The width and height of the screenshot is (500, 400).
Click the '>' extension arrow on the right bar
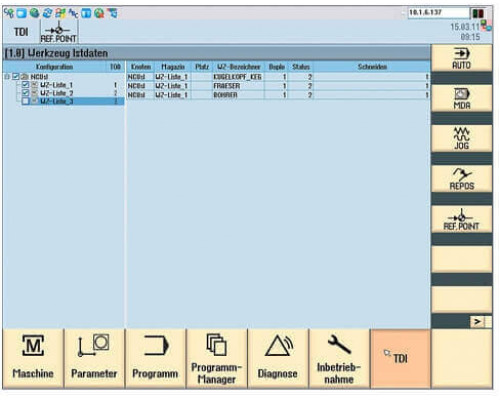coord(477,322)
